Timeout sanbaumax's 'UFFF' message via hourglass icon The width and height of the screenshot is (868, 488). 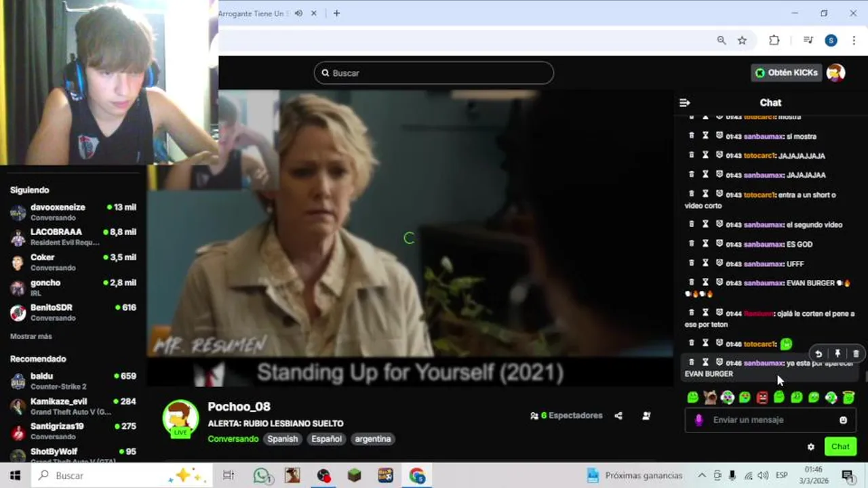point(705,263)
